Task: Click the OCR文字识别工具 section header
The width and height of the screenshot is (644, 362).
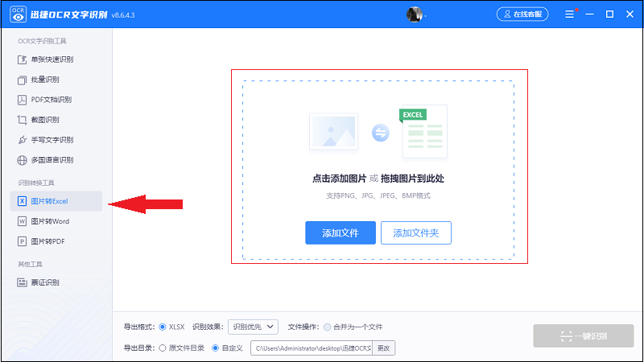Action: 42,41
